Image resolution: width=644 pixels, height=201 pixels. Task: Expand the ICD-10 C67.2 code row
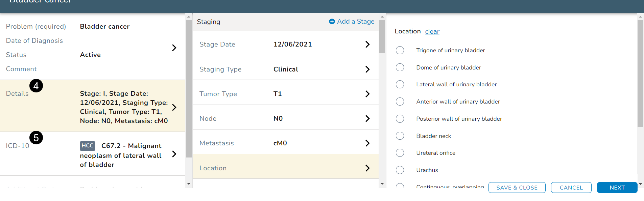(174, 154)
